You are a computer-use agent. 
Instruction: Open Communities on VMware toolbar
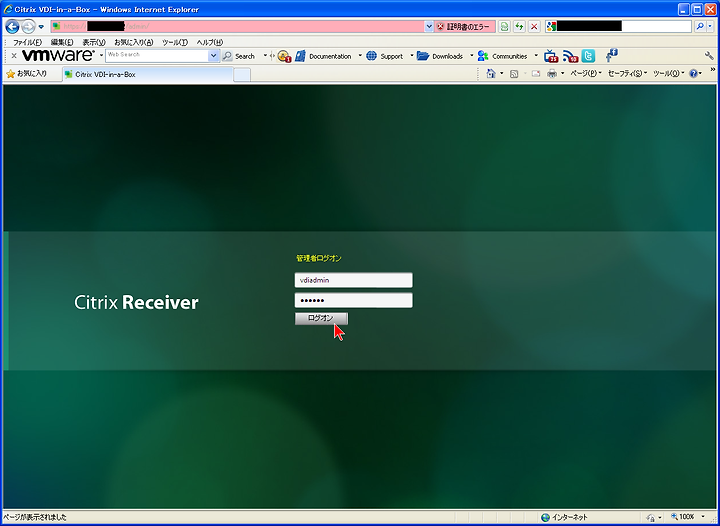pos(502,56)
